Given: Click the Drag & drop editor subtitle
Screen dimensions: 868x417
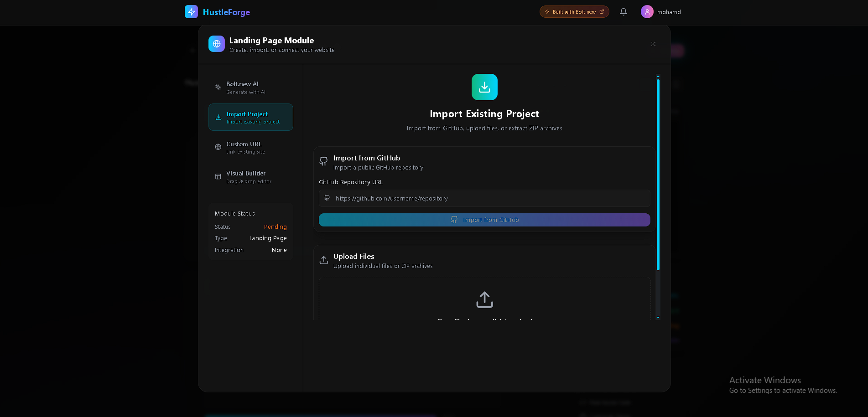Looking at the screenshot, I should tap(249, 182).
